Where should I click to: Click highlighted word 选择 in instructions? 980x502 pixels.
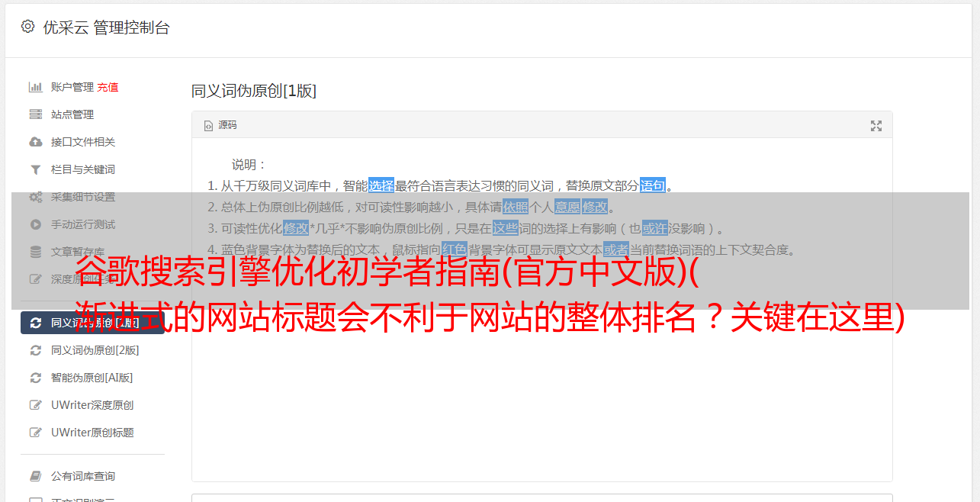click(381, 185)
